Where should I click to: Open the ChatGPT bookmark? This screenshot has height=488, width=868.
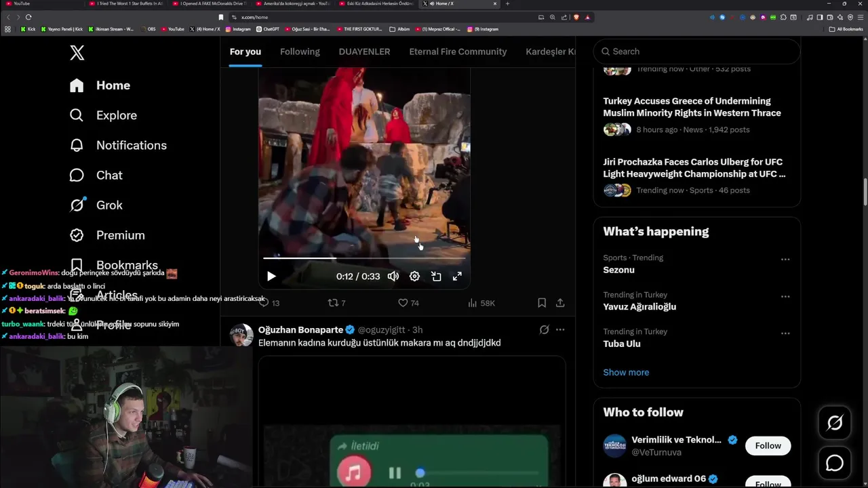(x=268, y=29)
